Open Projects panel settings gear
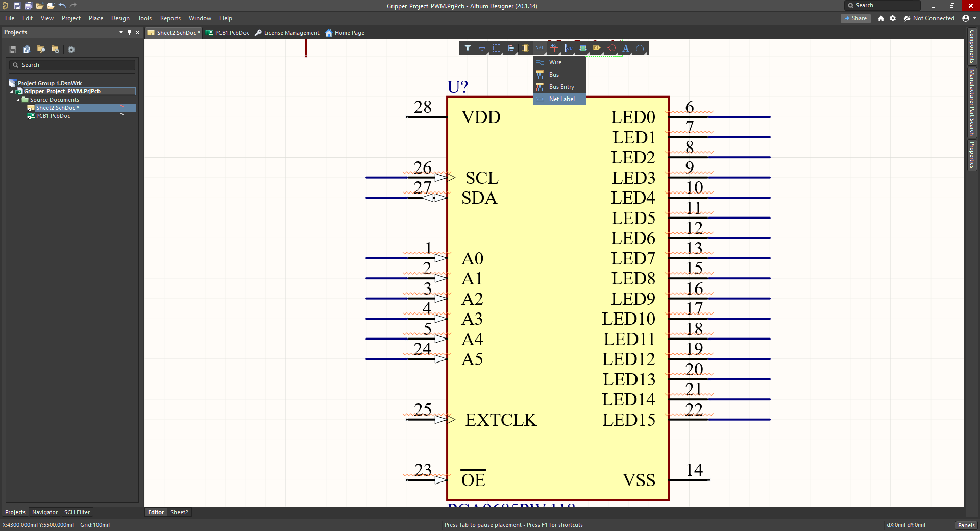This screenshot has height=531, width=980. [71, 50]
